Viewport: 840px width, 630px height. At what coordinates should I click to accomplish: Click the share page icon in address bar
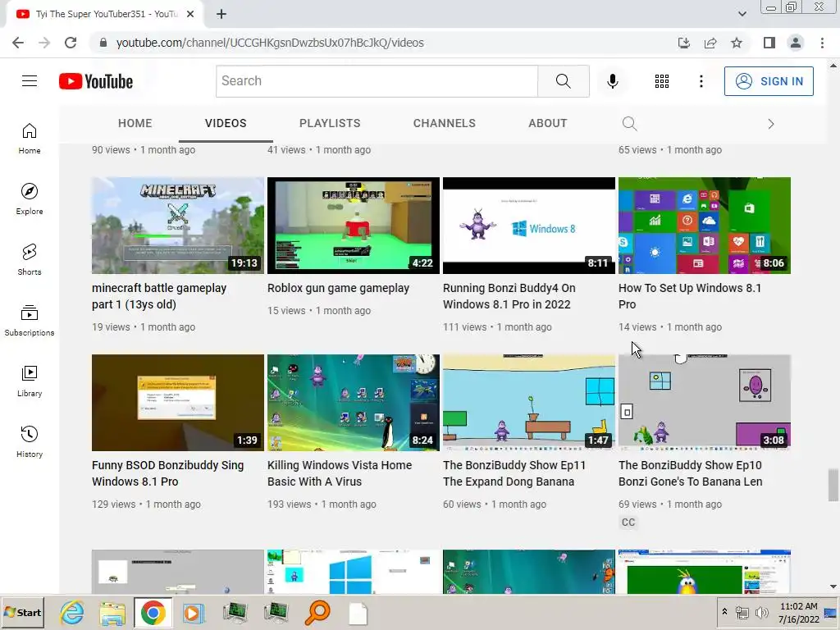point(710,43)
